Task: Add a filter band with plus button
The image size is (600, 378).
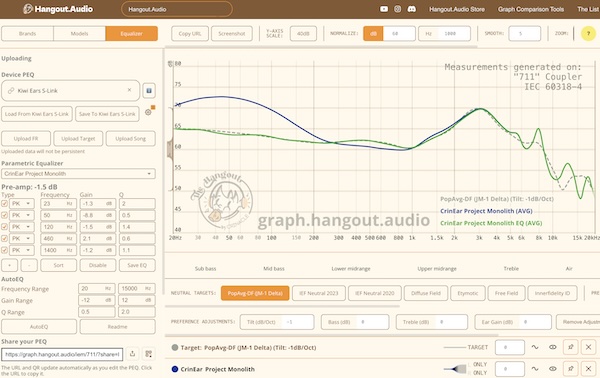Action: click(x=10, y=265)
